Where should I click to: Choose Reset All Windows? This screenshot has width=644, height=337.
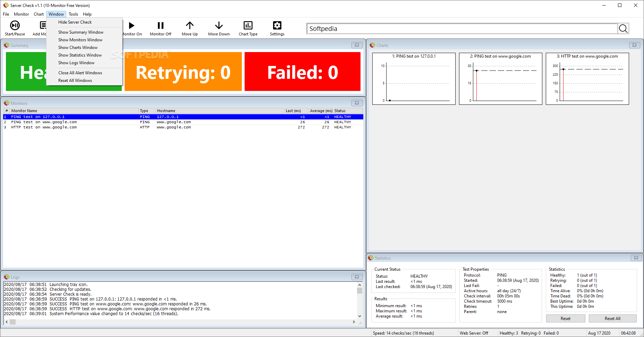pos(84,81)
